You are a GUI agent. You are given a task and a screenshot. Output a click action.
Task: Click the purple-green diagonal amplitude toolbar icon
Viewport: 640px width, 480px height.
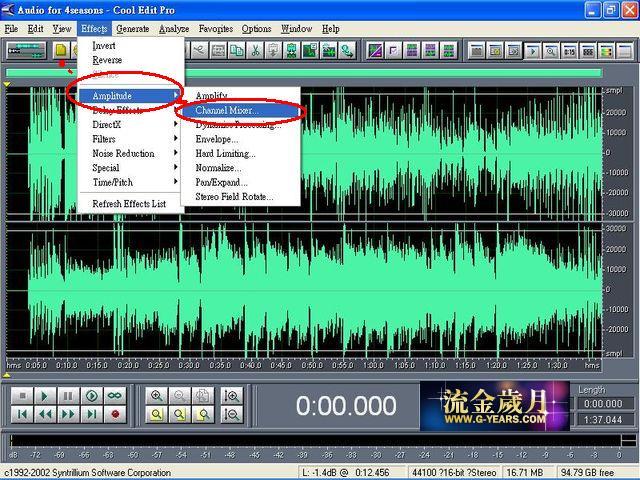[x=375, y=51]
